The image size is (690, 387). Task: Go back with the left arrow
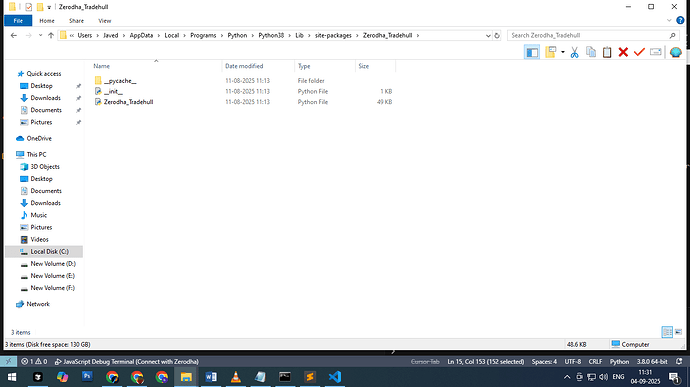tap(14, 35)
